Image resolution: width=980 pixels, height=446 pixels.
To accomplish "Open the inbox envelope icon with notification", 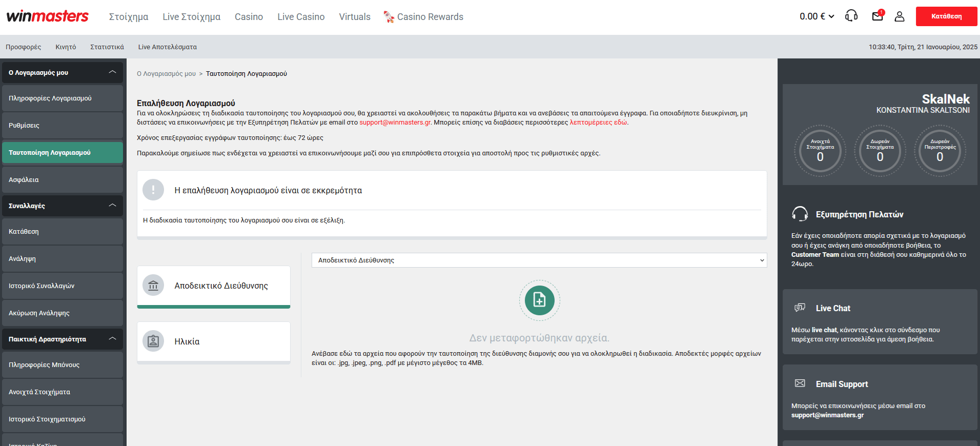I will (x=877, y=16).
